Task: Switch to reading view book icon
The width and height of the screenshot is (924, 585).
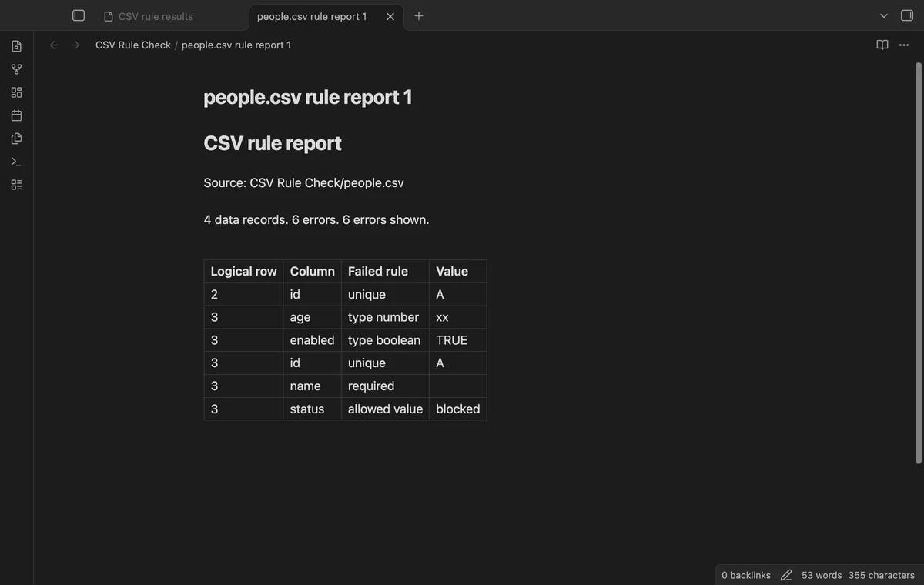Action: (882, 45)
